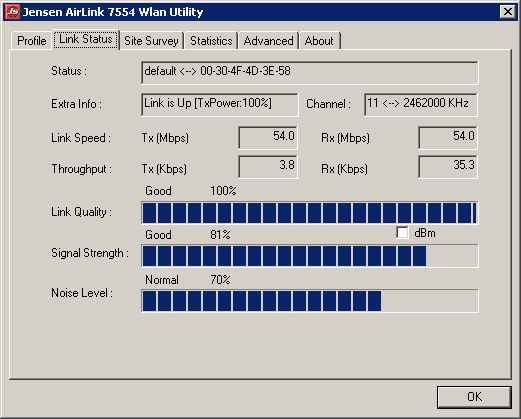Switch to the Profile tab

pyautogui.click(x=32, y=41)
